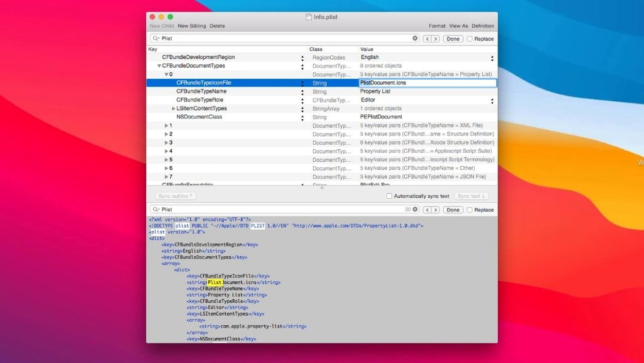Click the Sync outline button
Screen dimensions: 644x363
click(x=175, y=196)
